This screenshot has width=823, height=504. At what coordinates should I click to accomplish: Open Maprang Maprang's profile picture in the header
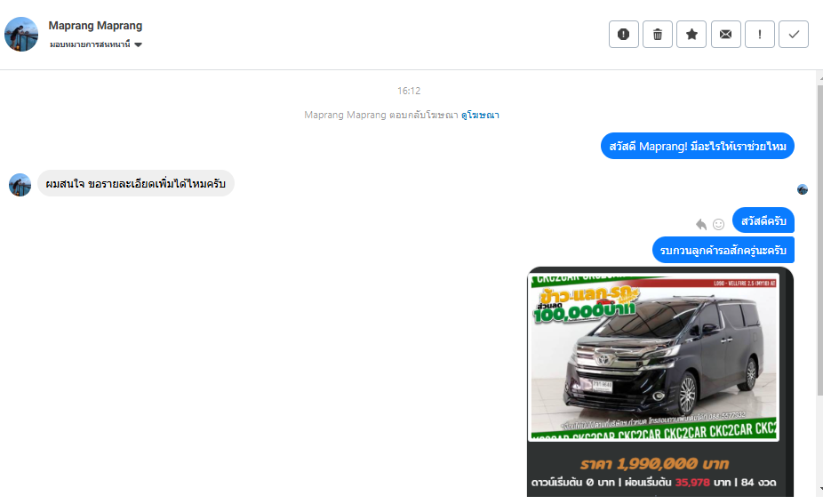coord(21,34)
